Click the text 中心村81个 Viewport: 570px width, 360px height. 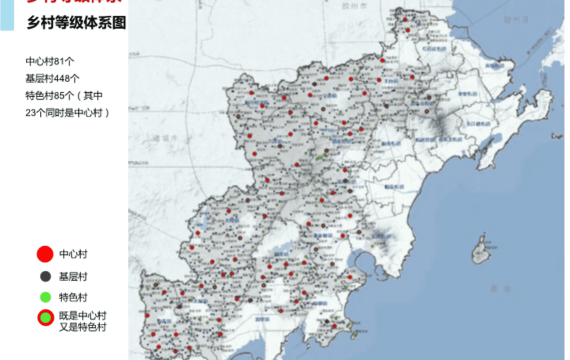50,61
